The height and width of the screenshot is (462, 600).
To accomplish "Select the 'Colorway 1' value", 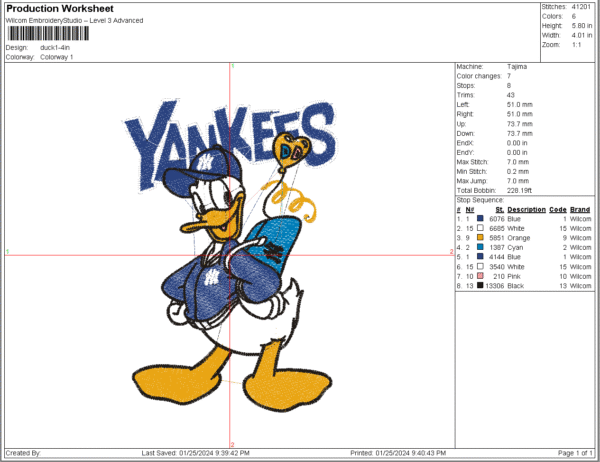I will [57, 57].
